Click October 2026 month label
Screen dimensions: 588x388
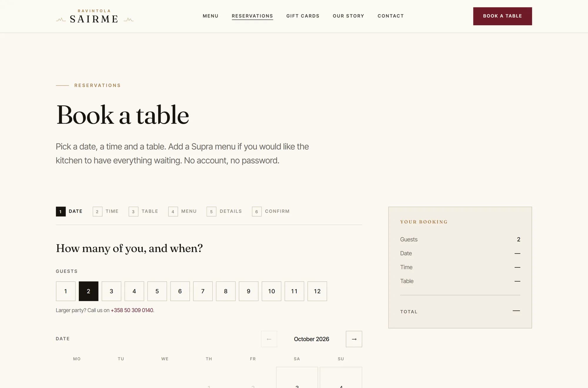(x=311, y=339)
